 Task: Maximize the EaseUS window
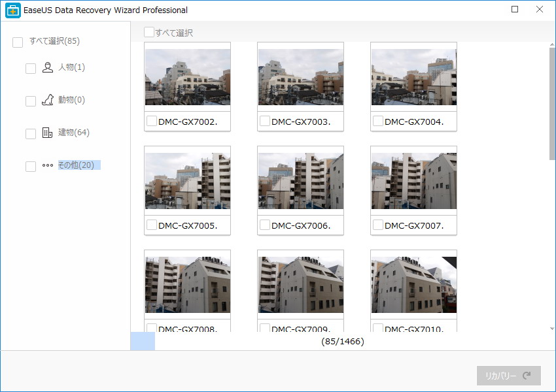pyautogui.click(x=515, y=9)
